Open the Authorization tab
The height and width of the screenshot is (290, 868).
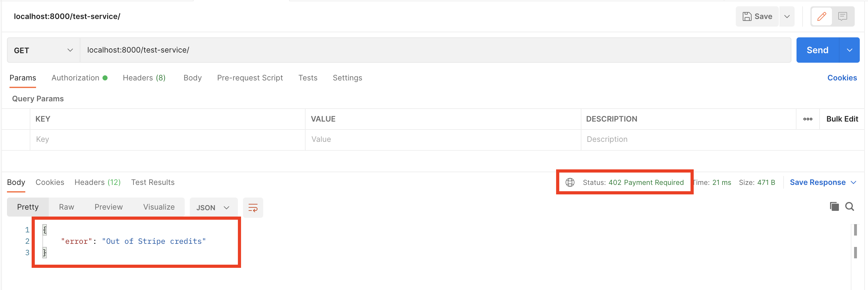[x=79, y=78]
